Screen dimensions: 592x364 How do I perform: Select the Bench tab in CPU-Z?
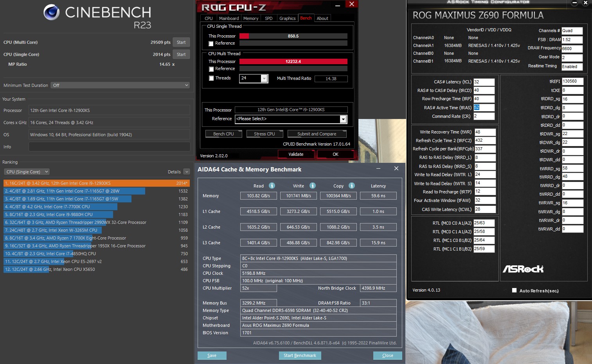[x=306, y=18]
